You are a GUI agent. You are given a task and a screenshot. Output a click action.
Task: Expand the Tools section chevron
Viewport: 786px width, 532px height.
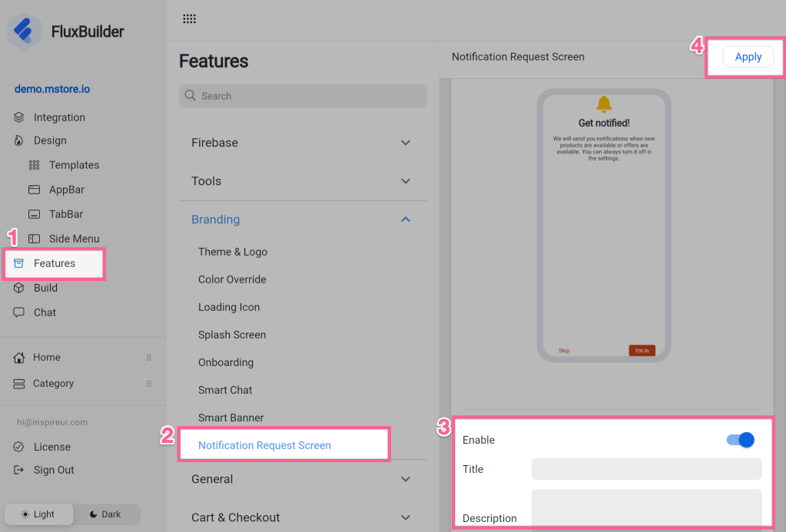click(406, 181)
